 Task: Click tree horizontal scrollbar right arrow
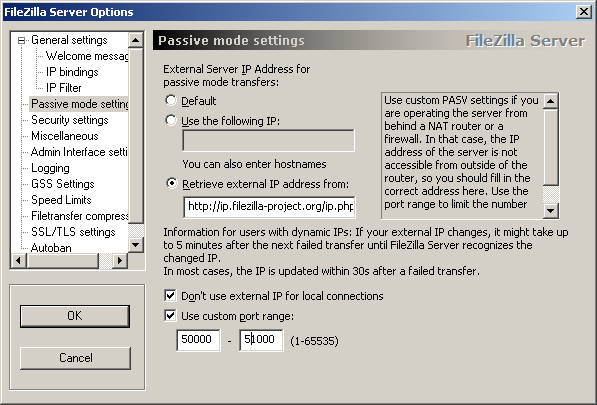(x=120, y=260)
